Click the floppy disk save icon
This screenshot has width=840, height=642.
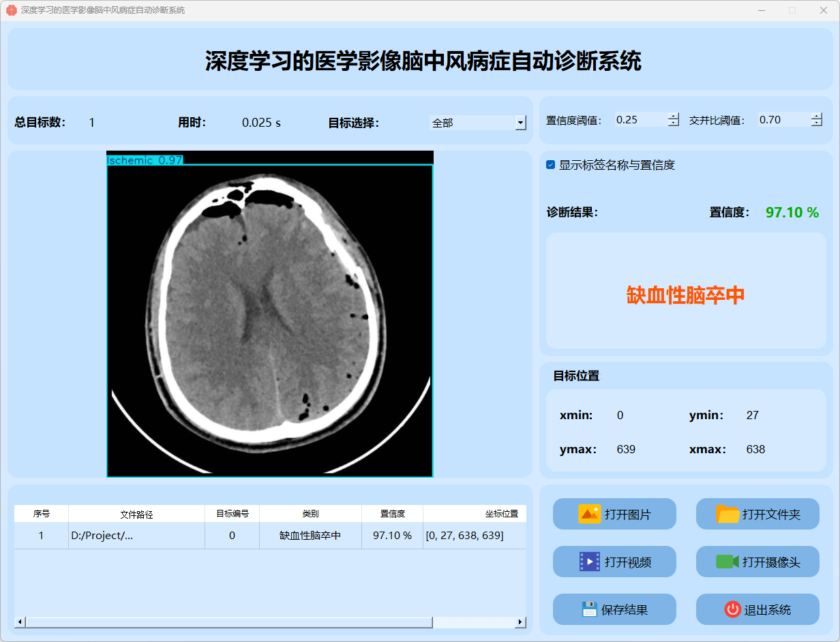click(x=589, y=609)
